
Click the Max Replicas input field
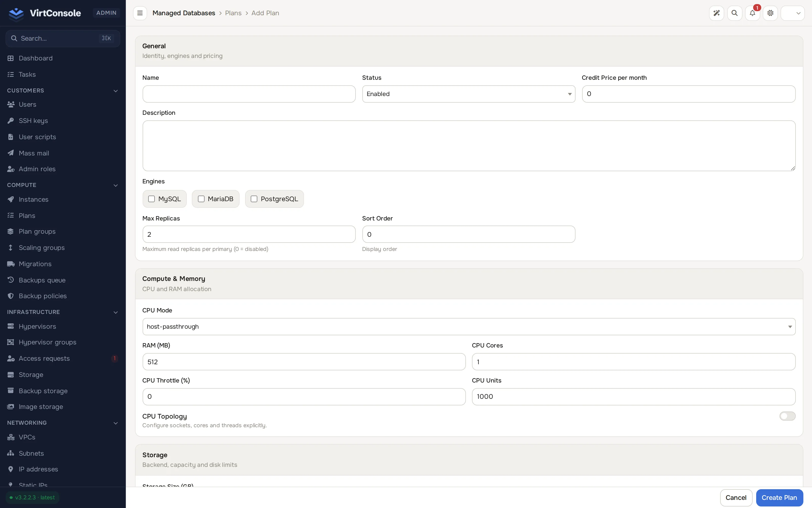pyautogui.click(x=249, y=234)
